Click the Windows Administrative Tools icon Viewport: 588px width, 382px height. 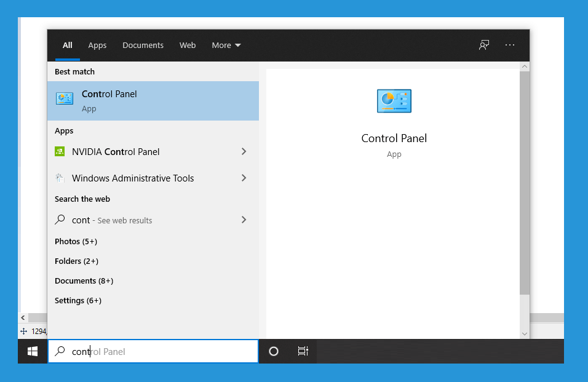click(x=60, y=178)
